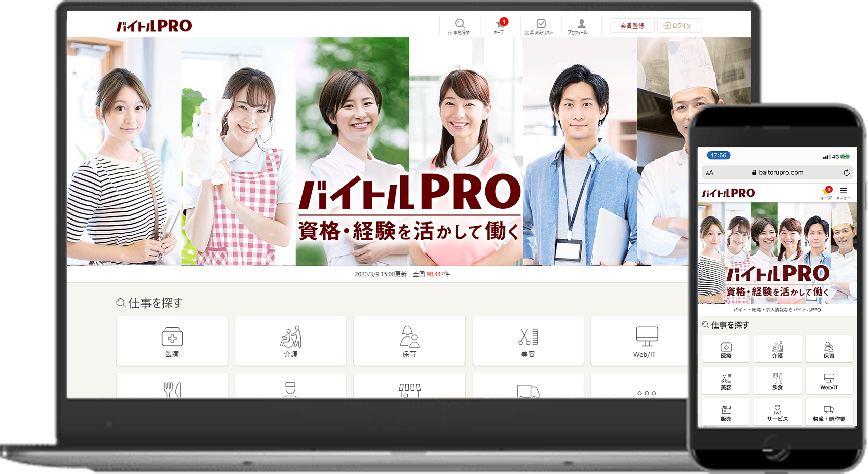Tap the 17:56 time indicator on phone
The height and width of the screenshot is (474, 868).
(719, 155)
